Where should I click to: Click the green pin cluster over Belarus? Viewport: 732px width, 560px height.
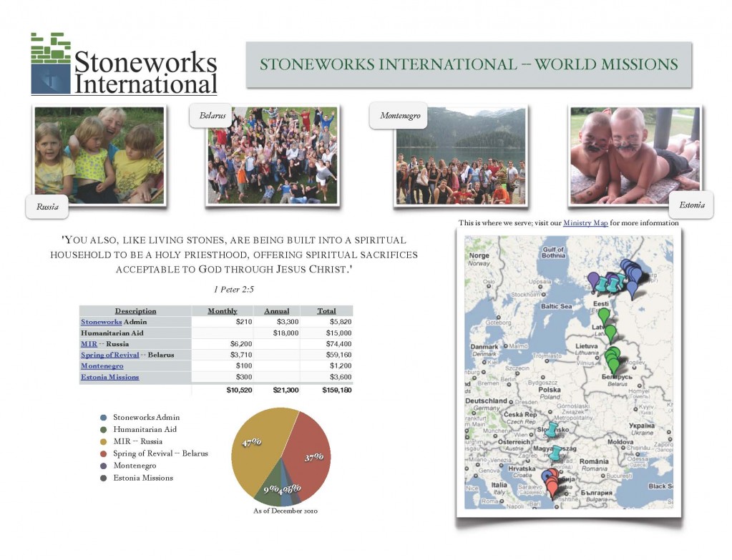(x=613, y=360)
